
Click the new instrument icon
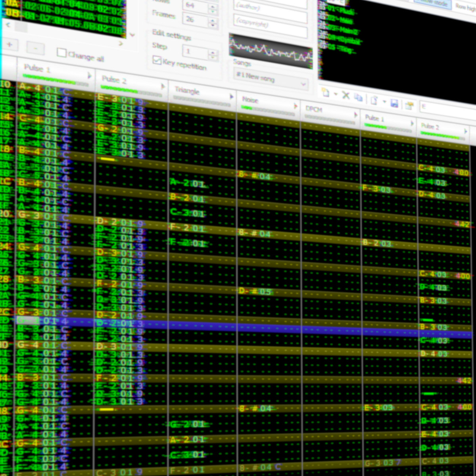(x=325, y=93)
